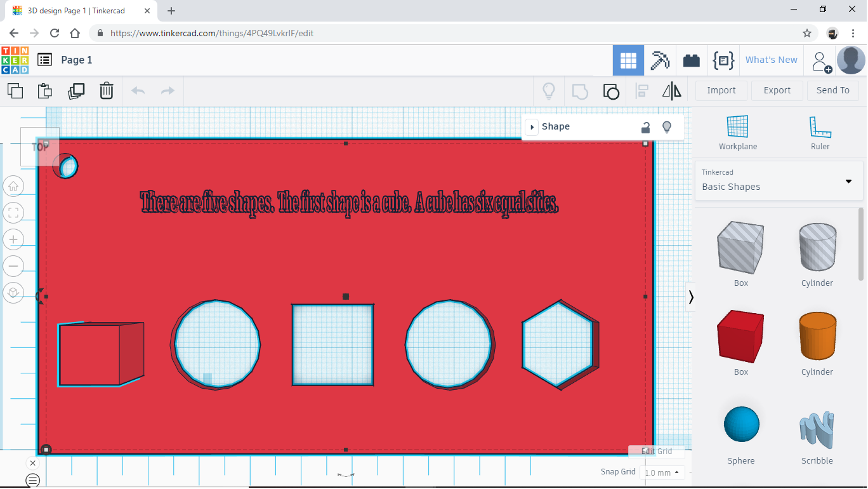Undo the last action
This screenshot has height=489, width=868.
tap(138, 91)
